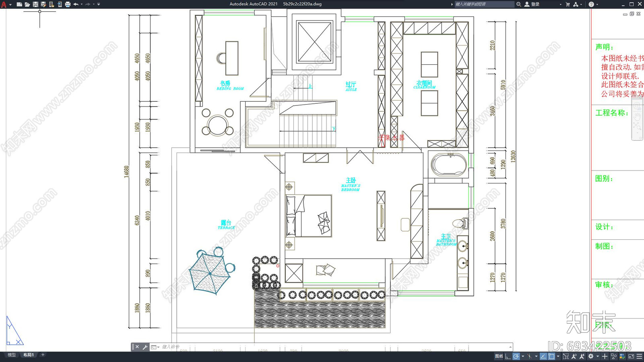Screen dimensions: 644x362
Task: Open command line customize wrench icon
Action: click(145, 347)
